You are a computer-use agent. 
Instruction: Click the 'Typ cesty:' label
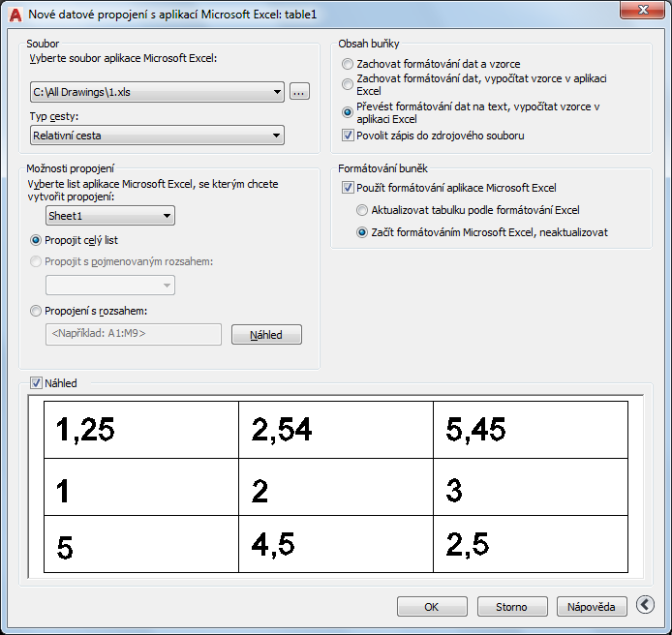54,116
